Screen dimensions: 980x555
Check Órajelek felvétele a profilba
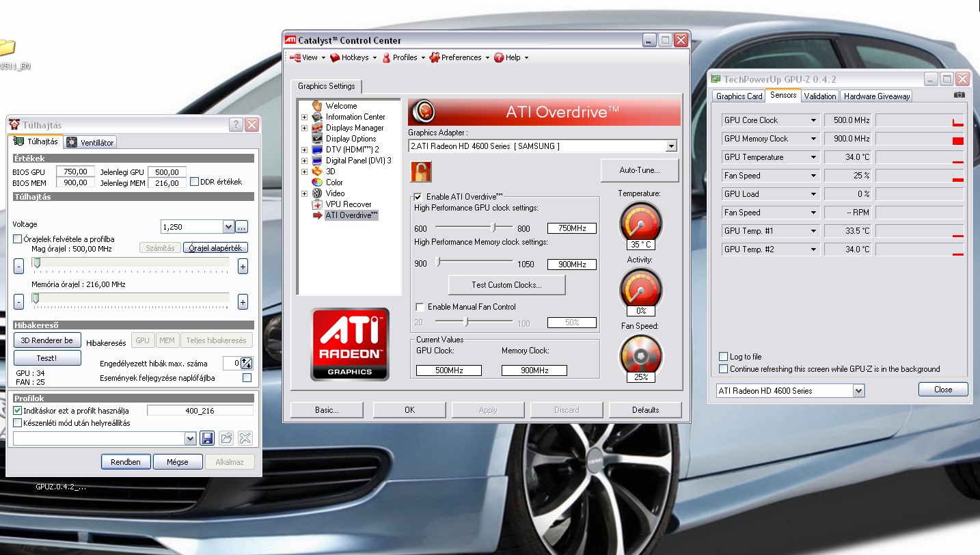click(x=18, y=239)
